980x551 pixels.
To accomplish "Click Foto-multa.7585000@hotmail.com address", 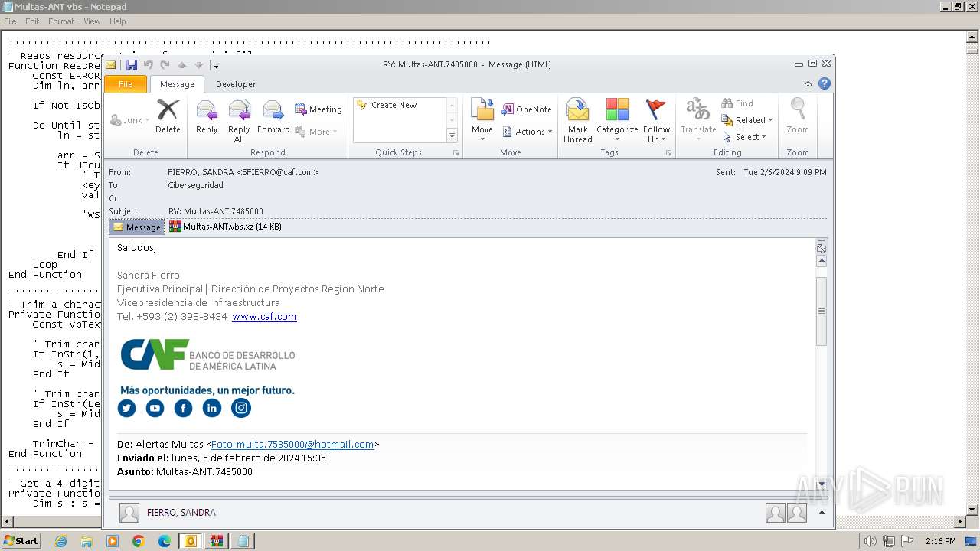I will pos(292,445).
